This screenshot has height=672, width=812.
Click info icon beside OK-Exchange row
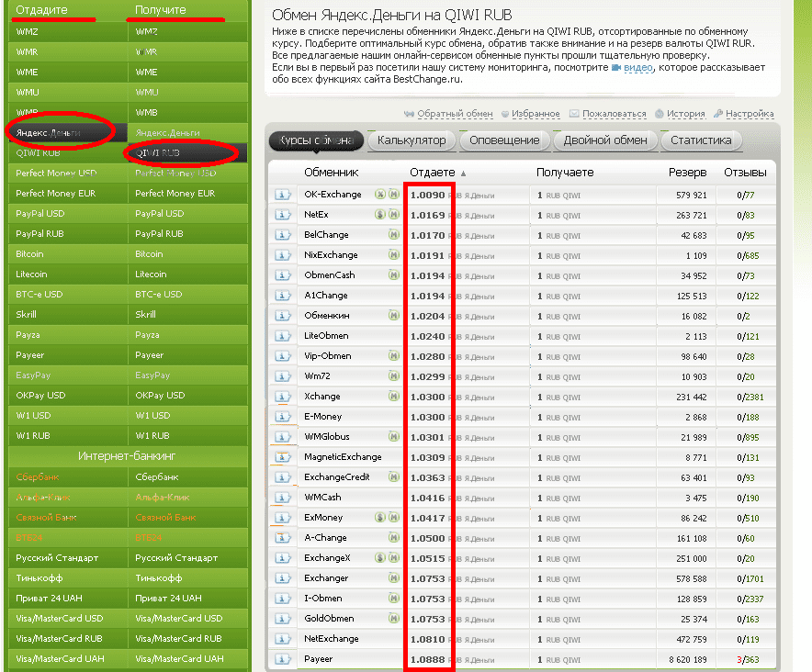(283, 195)
